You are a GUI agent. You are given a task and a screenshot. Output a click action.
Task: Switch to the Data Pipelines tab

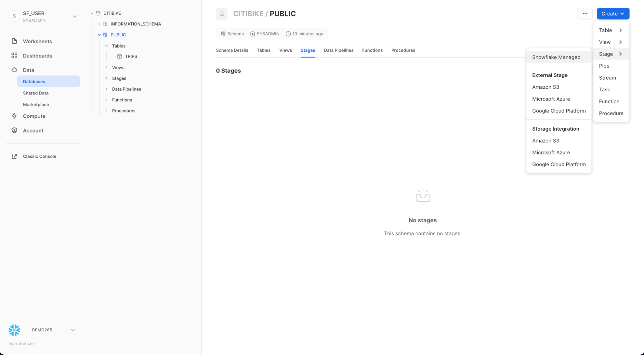point(338,50)
